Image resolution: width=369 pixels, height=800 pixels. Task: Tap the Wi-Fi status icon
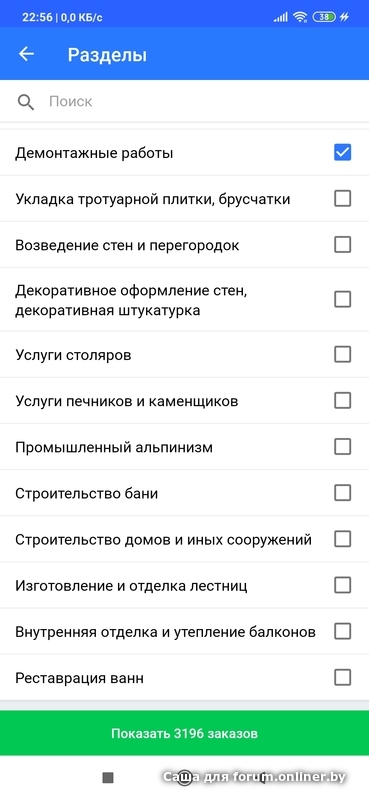(300, 17)
